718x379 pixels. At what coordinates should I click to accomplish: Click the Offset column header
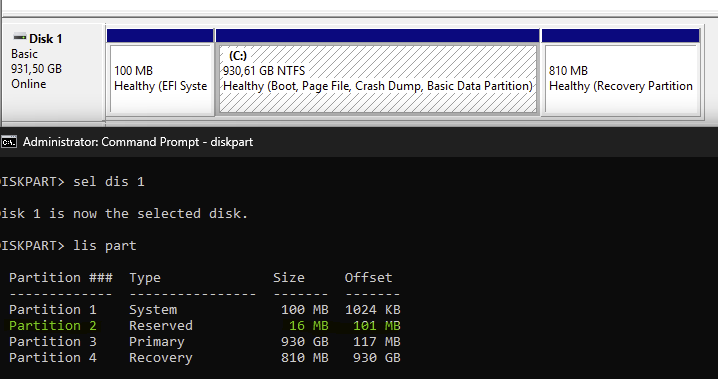[369, 278]
